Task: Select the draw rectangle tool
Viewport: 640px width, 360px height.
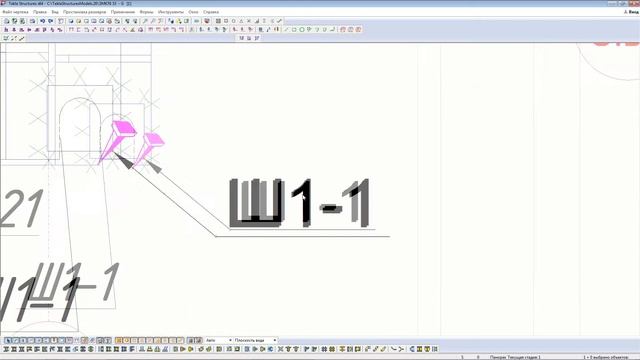Action: [294, 29]
